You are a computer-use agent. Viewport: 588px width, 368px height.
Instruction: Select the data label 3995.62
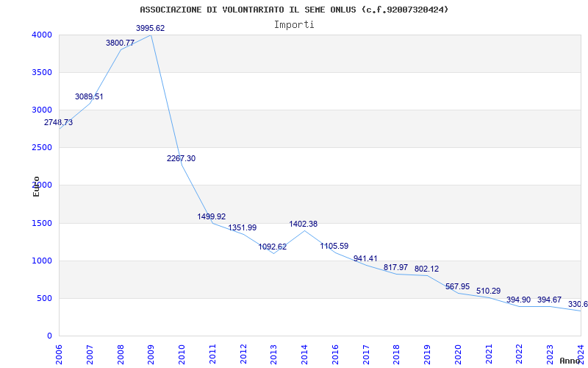click(x=151, y=28)
